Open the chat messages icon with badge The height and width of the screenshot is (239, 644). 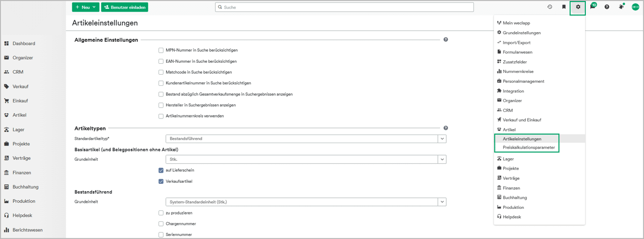pos(592,7)
